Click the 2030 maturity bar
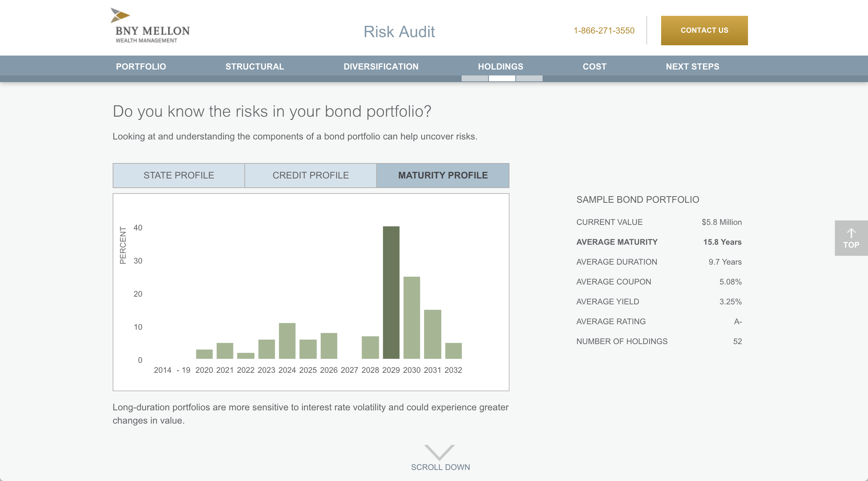The height and width of the screenshot is (481, 868). (412, 318)
